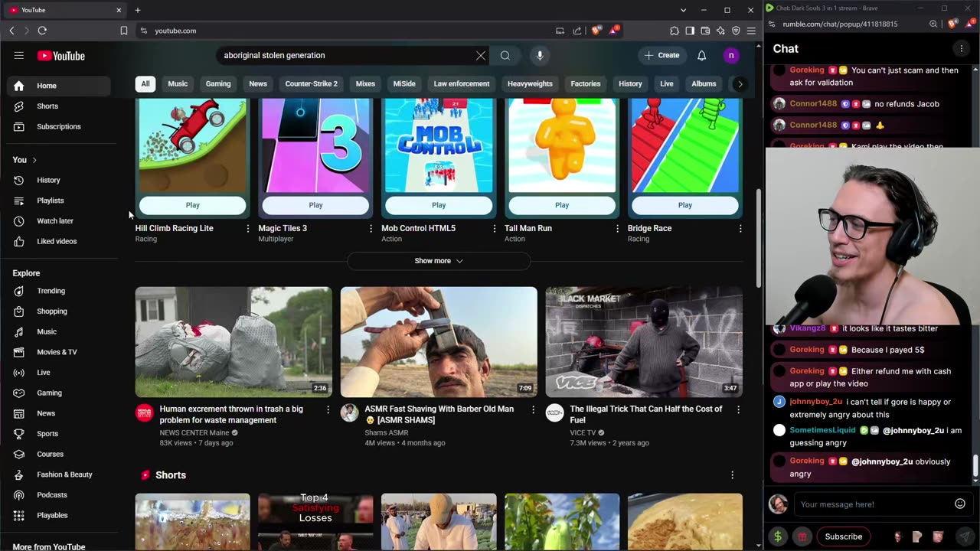Click the Create button
The height and width of the screenshot is (551, 980).
coord(661,55)
